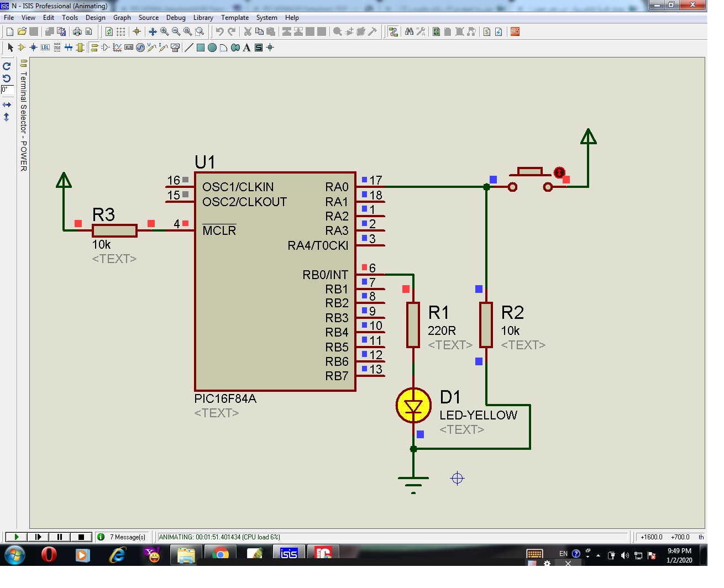Open the Design Explorer icon
This screenshot has height=588, width=724.
point(437,32)
